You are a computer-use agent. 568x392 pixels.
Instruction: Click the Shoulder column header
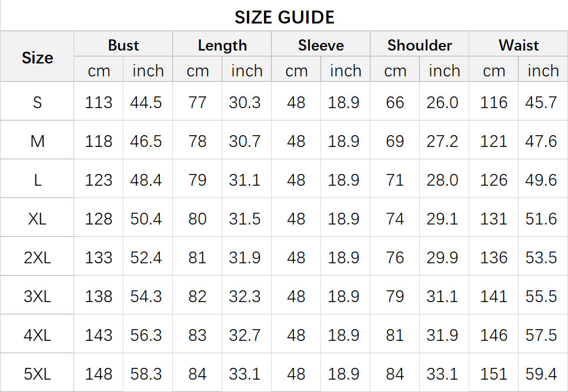click(x=419, y=45)
